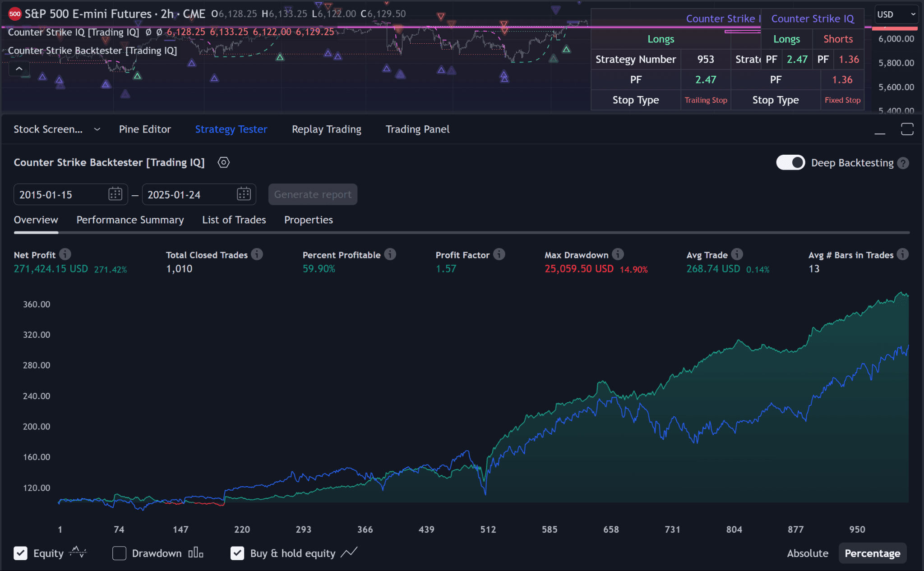Open the Pine Editor tab
Viewport: 924px width, 571px height.
pos(145,129)
